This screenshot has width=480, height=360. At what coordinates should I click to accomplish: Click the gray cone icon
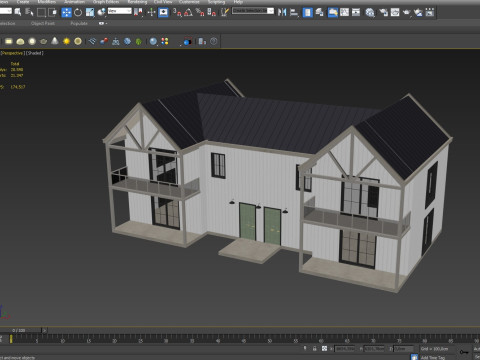pos(55,41)
